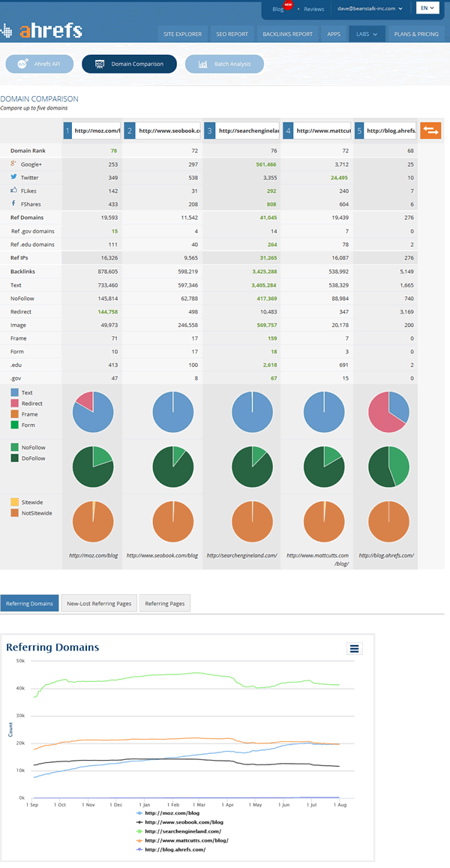The height and width of the screenshot is (868, 450).
Task: Click the NotSitewide legend swatch
Action: point(15,513)
